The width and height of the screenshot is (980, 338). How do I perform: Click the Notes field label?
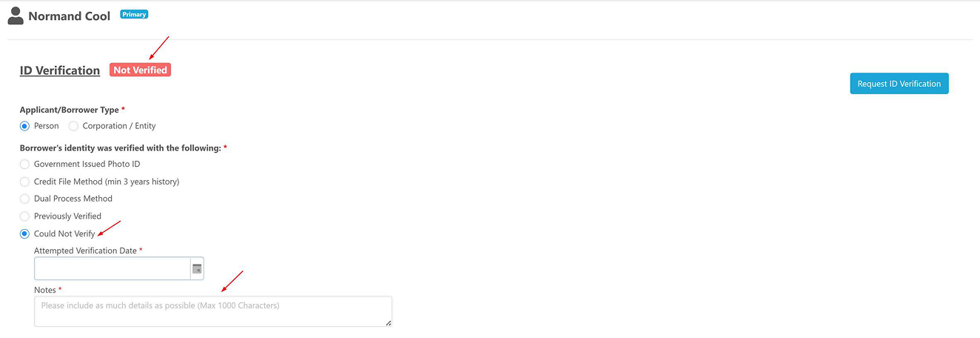tap(45, 290)
